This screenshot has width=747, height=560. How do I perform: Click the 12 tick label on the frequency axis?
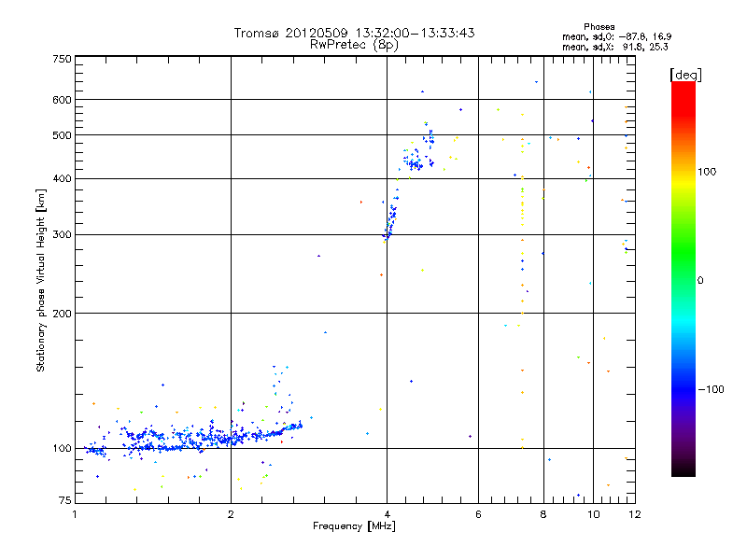(635, 514)
